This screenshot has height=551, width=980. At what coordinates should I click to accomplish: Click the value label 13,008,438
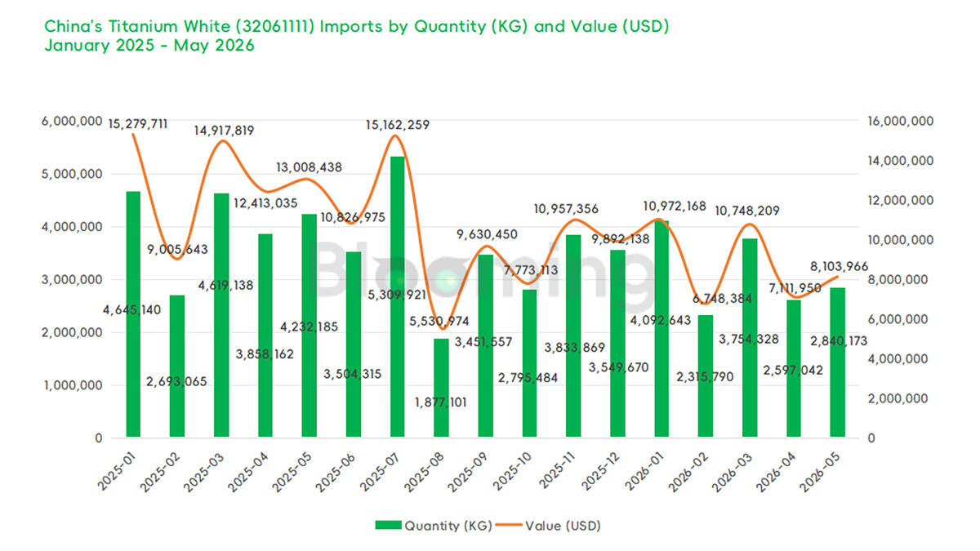coord(310,167)
